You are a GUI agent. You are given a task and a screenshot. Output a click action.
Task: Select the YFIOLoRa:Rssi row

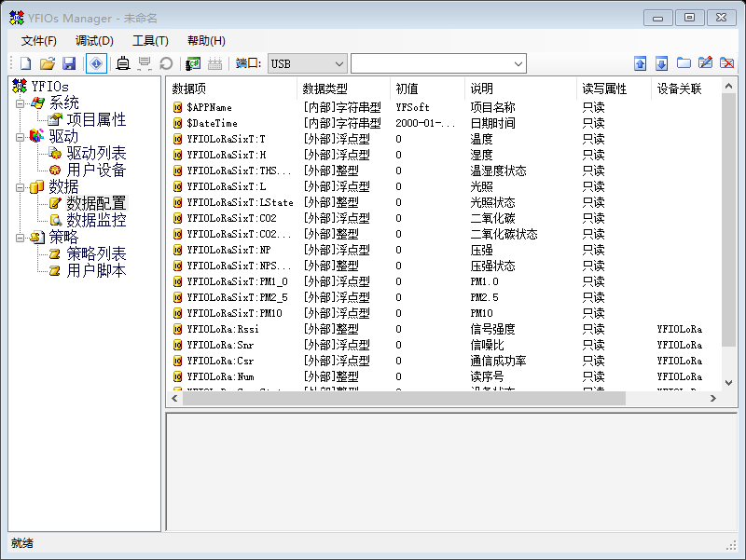(x=444, y=329)
